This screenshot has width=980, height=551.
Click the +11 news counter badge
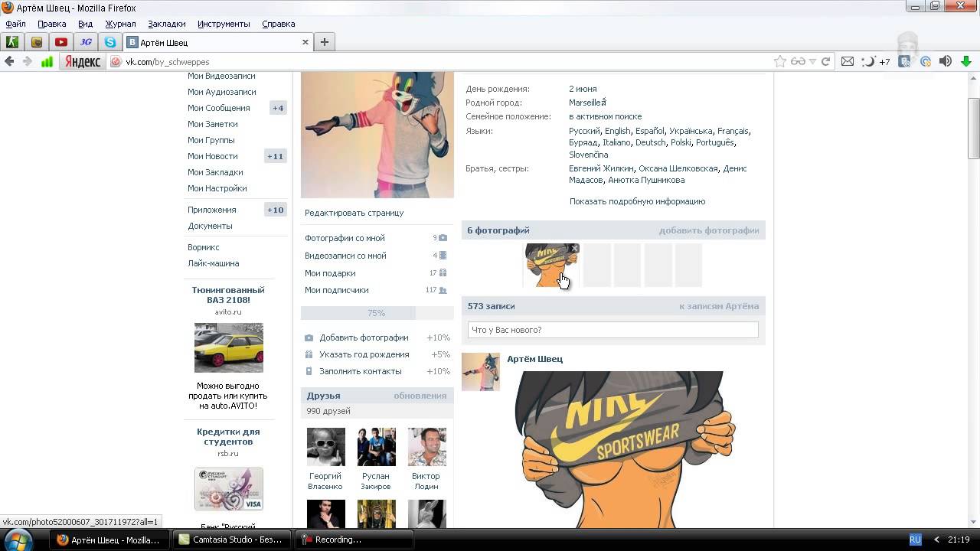(275, 156)
